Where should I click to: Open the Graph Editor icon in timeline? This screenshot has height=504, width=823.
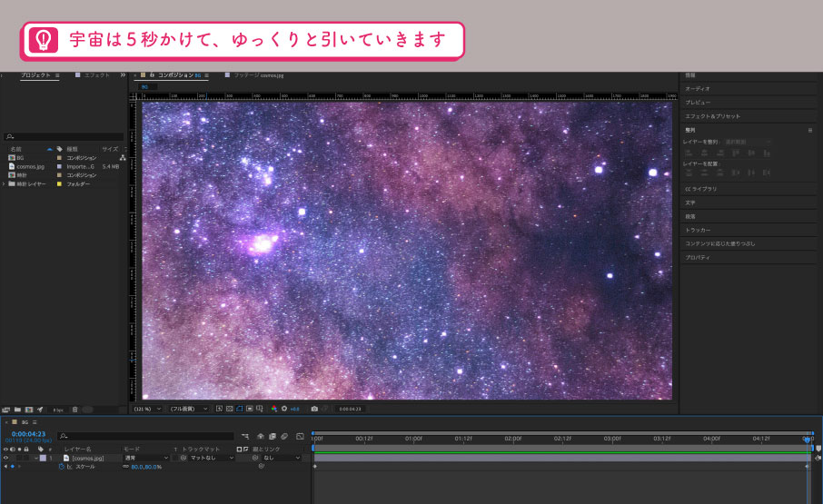click(300, 436)
